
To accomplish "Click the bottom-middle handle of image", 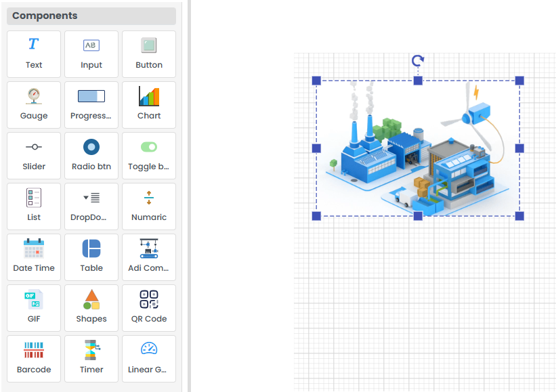I will [418, 216].
